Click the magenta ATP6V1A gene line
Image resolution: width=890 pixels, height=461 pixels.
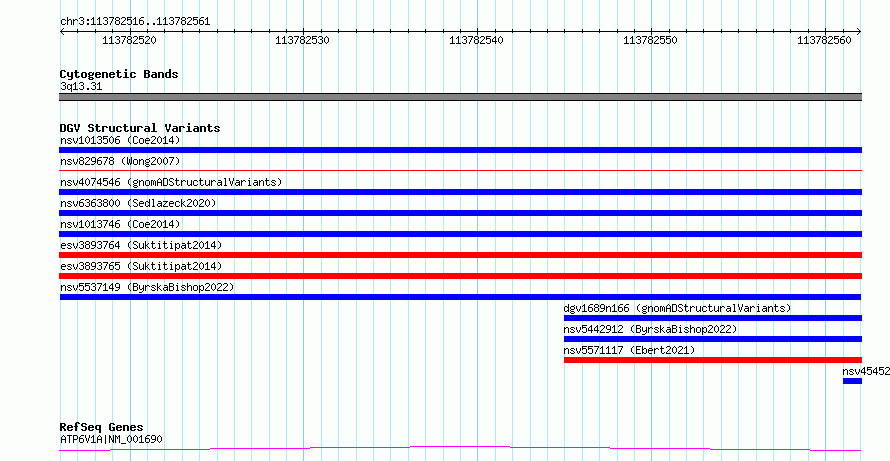point(460,449)
